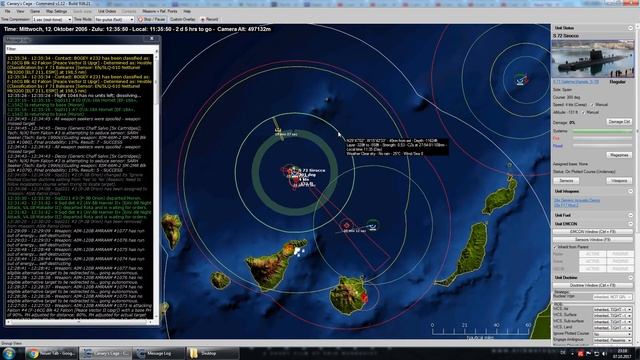Click the Windows Start button
Image resolution: width=640 pixels, height=360 pixels.
point(9,353)
